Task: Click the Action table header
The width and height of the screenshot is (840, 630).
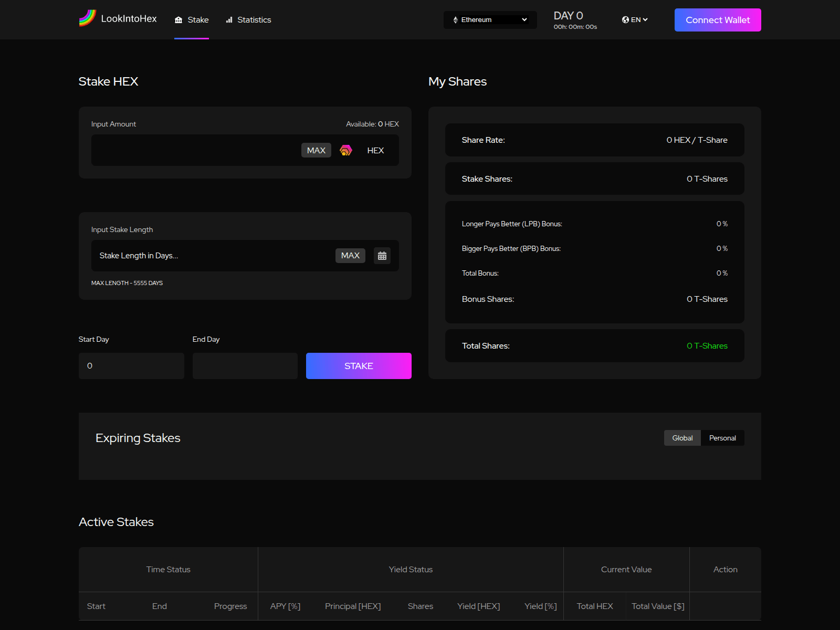Action: 725,570
